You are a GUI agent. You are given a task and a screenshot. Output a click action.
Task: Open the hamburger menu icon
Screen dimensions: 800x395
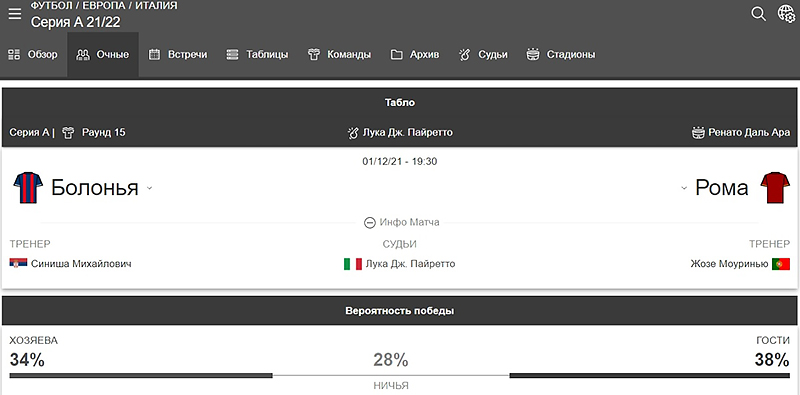pos(15,14)
